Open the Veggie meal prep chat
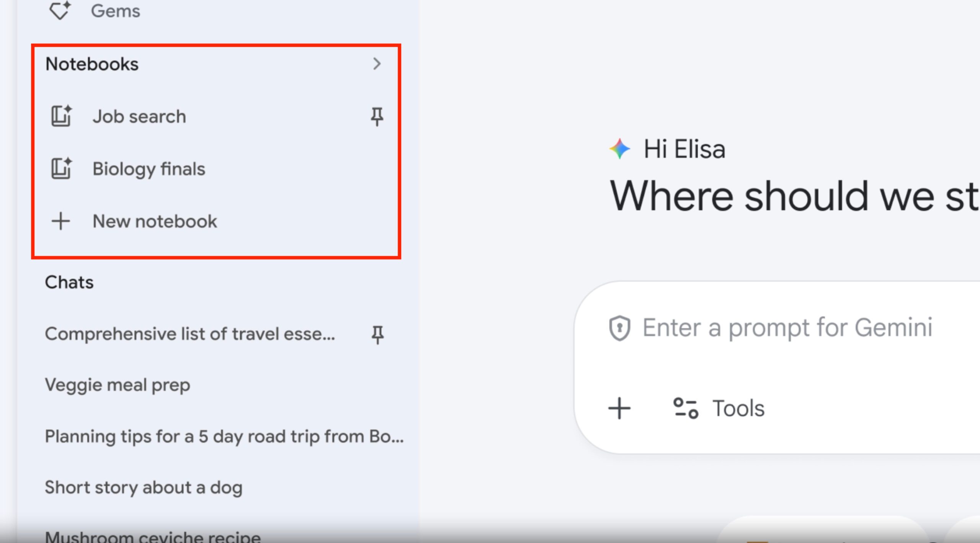 point(118,385)
